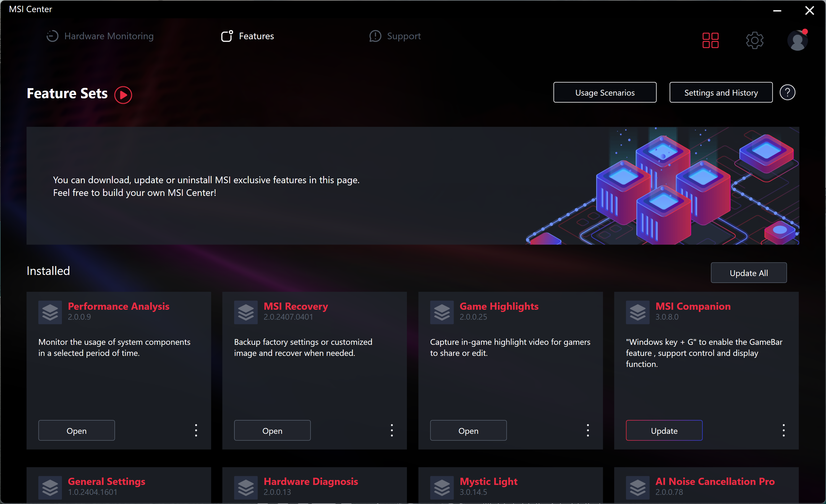This screenshot has height=504, width=826.
Task: Click the Hardware Diagnosis layers icon
Action: click(246, 488)
